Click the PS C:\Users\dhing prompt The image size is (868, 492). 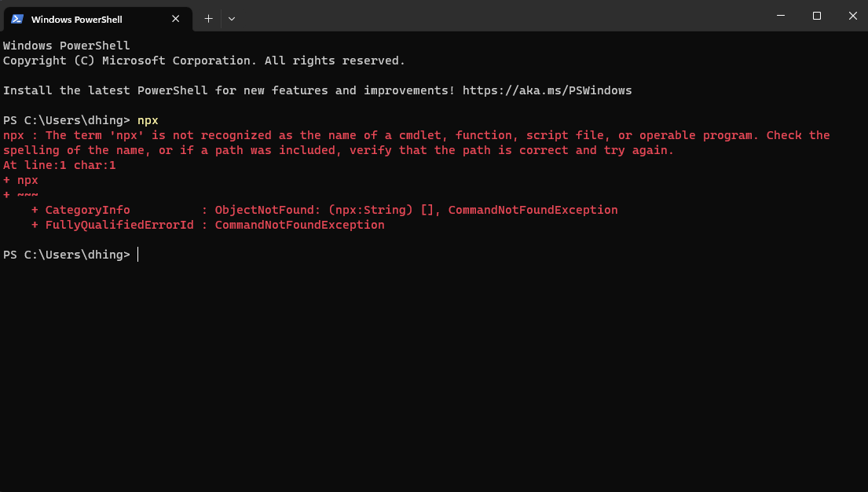click(x=67, y=119)
